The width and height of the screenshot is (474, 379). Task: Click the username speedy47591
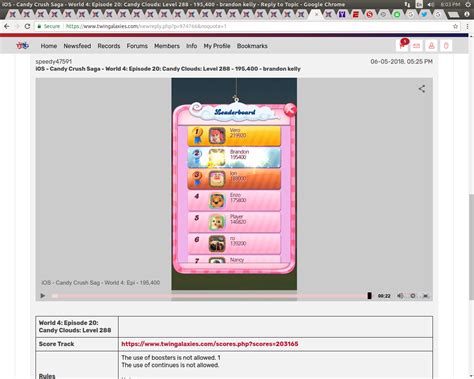click(x=53, y=61)
